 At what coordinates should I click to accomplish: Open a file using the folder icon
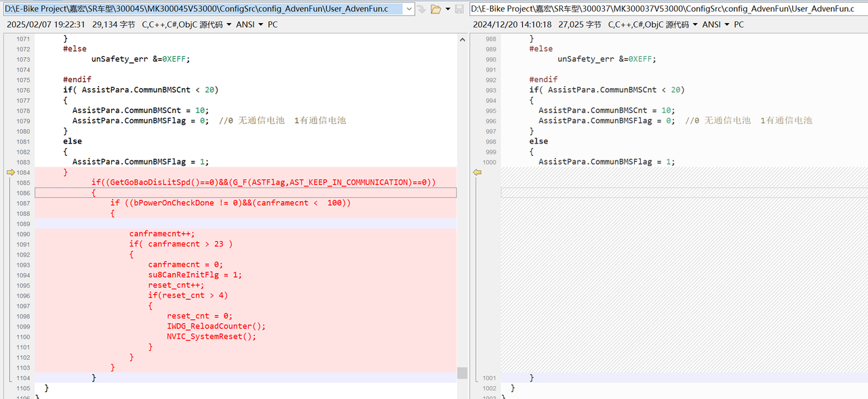(x=435, y=9)
